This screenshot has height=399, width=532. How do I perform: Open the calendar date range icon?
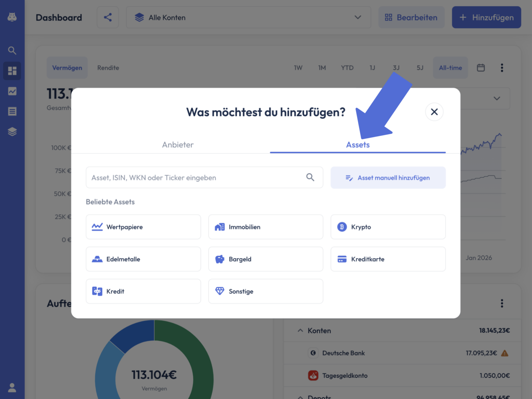481,68
